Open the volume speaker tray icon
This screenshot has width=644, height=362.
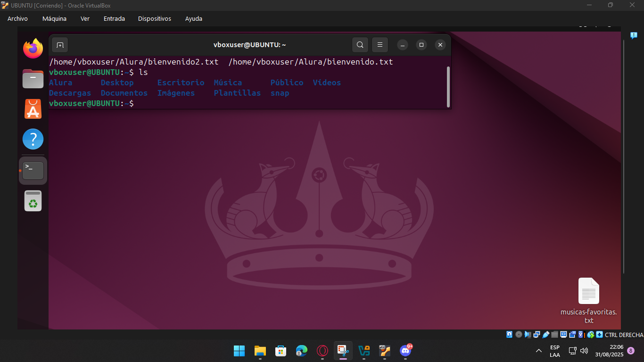[x=584, y=351]
